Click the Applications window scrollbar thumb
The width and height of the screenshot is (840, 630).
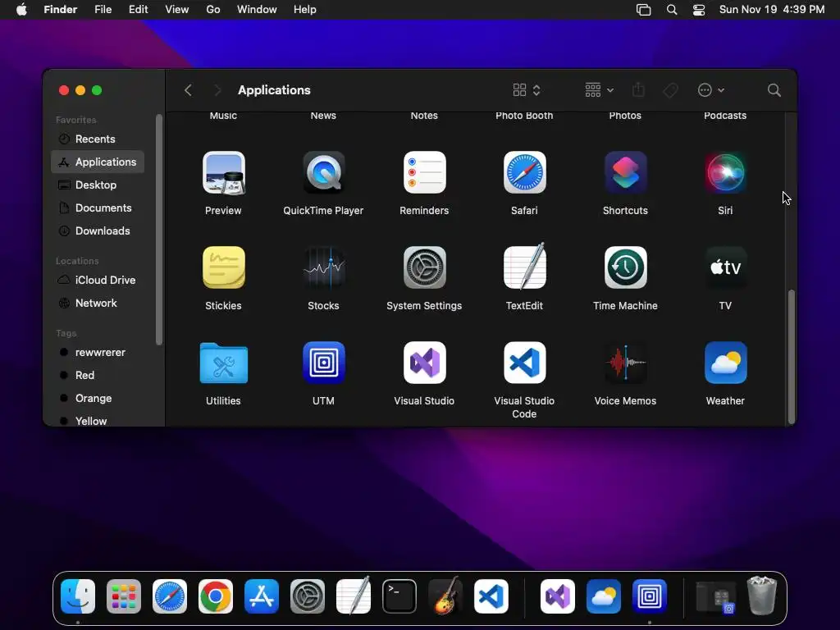792,356
